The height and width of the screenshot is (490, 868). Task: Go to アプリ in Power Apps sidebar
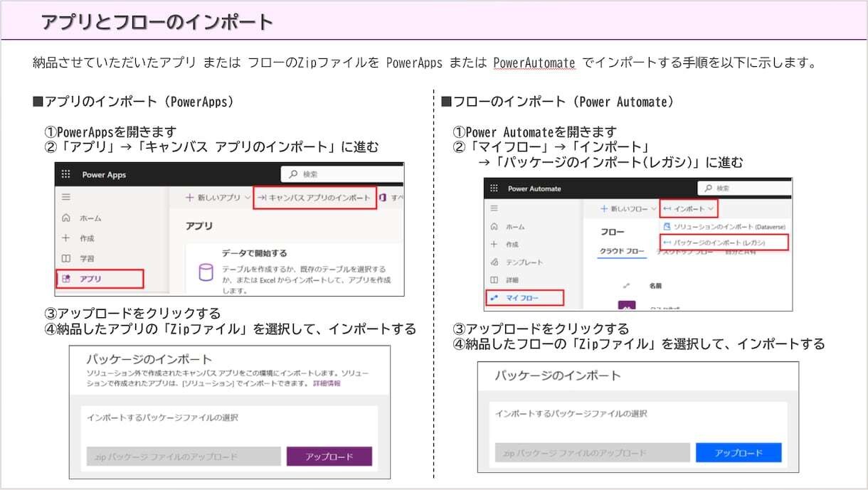100,279
